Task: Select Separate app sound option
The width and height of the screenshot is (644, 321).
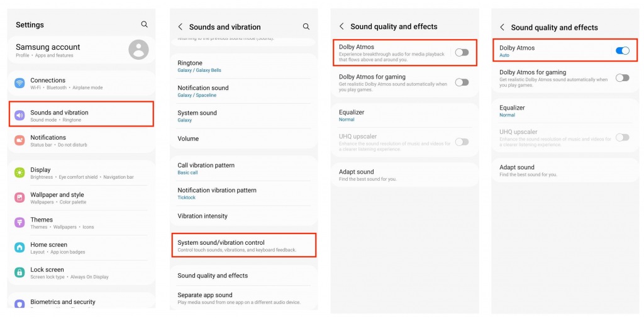Action: 242,298
